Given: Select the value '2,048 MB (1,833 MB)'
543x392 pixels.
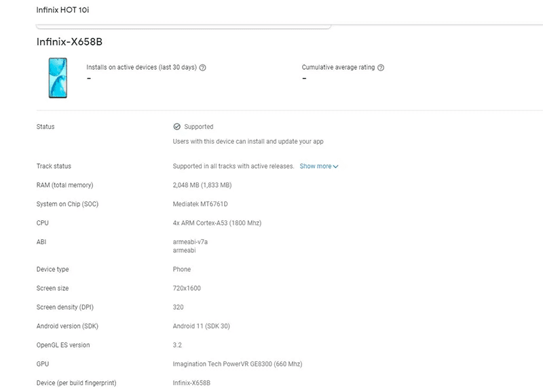Looking at the screenshot, I should pos(202,185).
